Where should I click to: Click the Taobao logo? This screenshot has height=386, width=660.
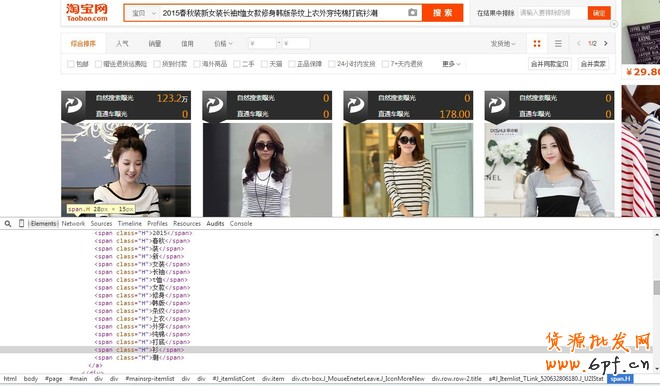click(87, 12)
